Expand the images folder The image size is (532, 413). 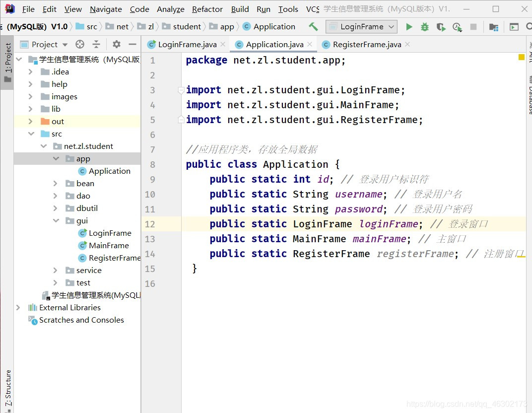coord(31,96)
